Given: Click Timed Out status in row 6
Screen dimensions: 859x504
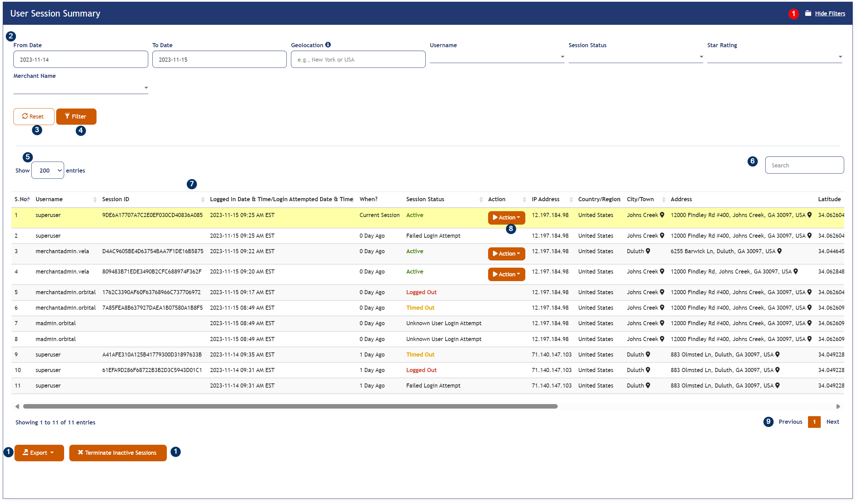Looking at the screenshot, I should [x=420, y=308].
